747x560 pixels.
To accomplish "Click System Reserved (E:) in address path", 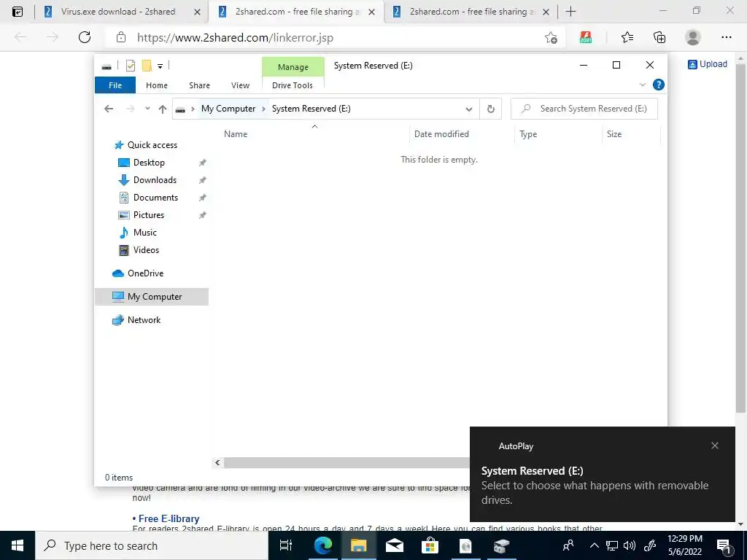I will (x=311, y=109).
